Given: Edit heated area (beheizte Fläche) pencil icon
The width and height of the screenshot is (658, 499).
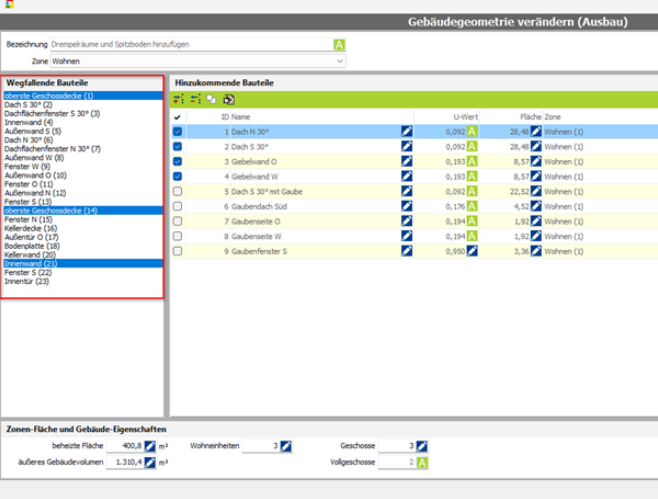Looking at the screenshot, I should (149, 445).
